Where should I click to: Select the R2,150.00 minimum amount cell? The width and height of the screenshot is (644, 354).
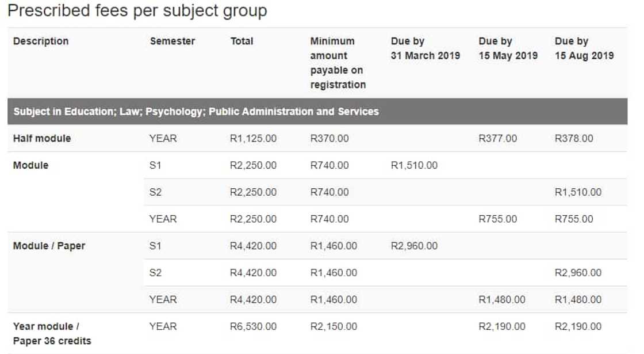pos(333,326)
